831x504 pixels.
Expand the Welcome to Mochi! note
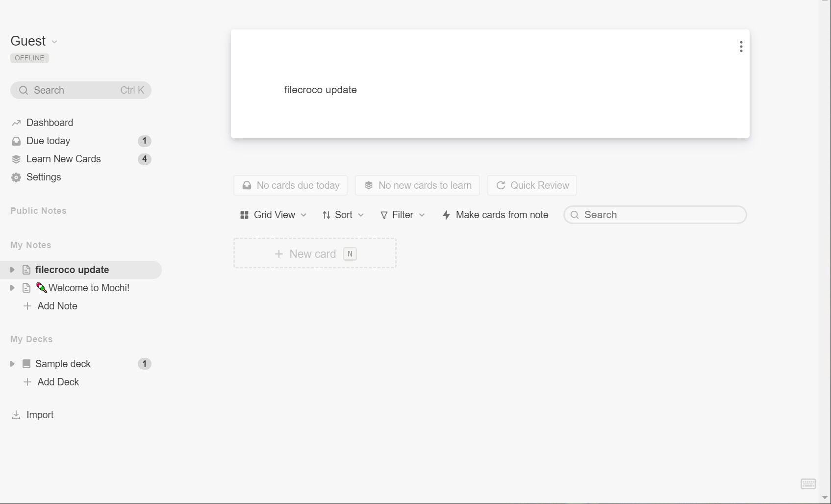pyautogui.click(x=12, y=288)
